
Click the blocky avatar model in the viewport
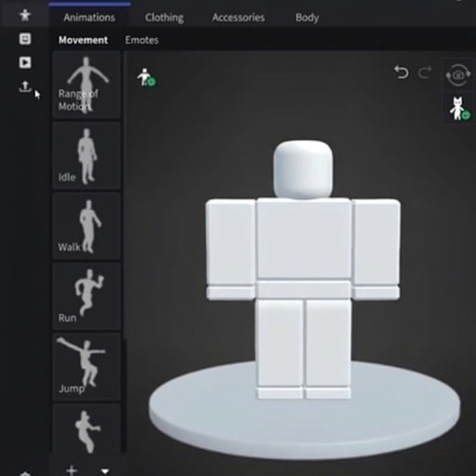pyautogui.click(x=303, y=269)
